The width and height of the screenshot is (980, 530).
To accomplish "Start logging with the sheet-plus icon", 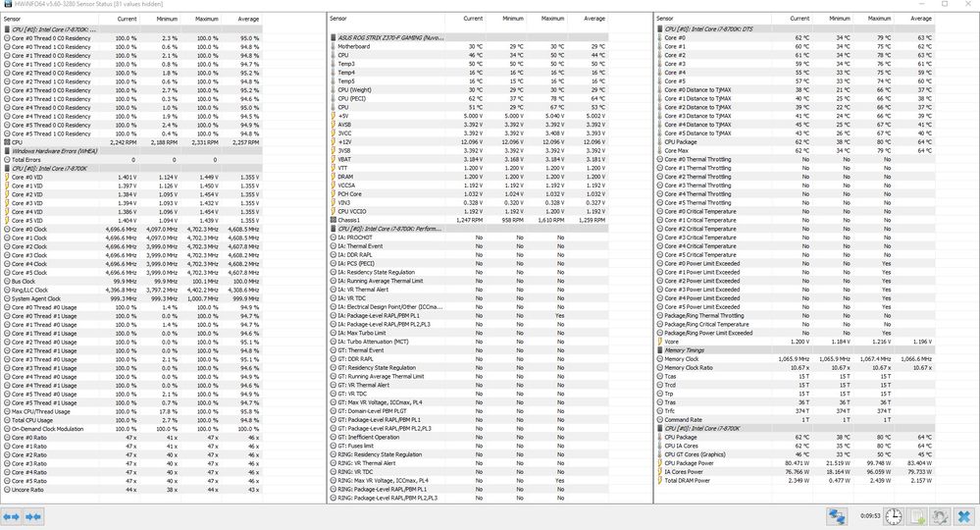I will coord(917,516).
